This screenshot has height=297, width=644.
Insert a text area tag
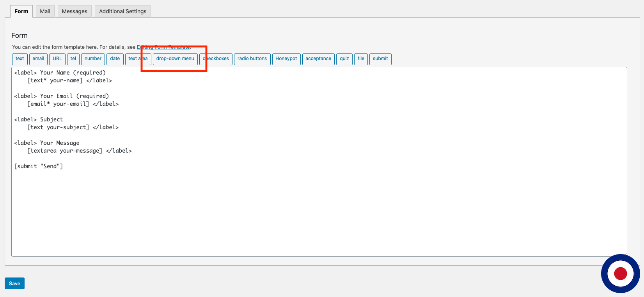[138, 59]
